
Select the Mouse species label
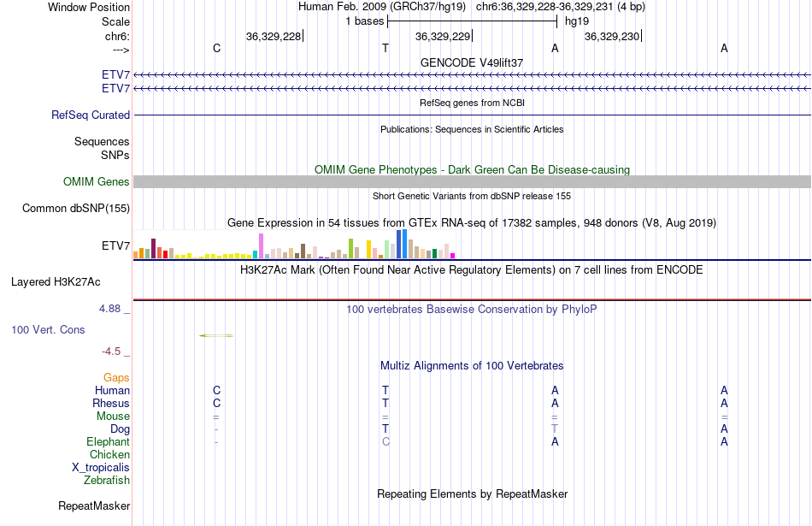(x=113, y=417)
